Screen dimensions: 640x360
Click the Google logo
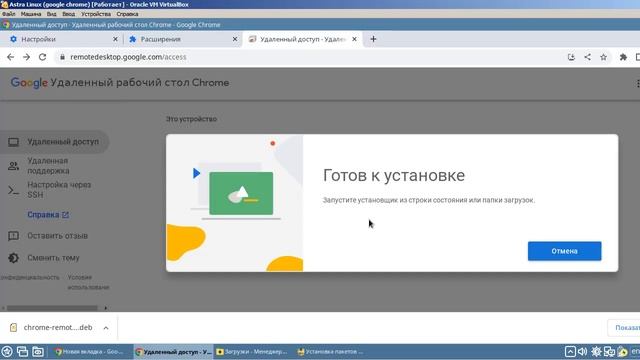[x=29, y=83]
